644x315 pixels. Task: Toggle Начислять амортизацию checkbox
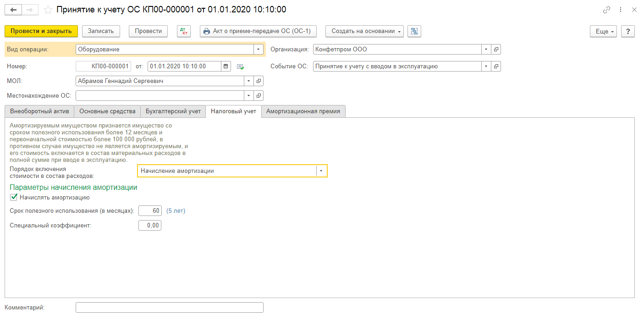click(x=14, y=198)
